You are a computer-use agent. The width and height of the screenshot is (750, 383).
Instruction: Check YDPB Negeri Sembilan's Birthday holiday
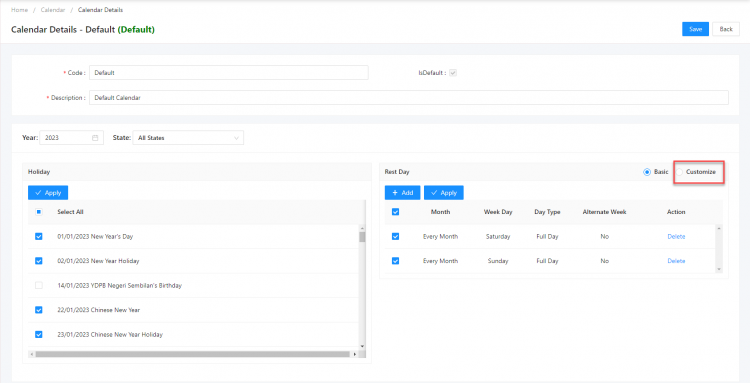[39, 285]
